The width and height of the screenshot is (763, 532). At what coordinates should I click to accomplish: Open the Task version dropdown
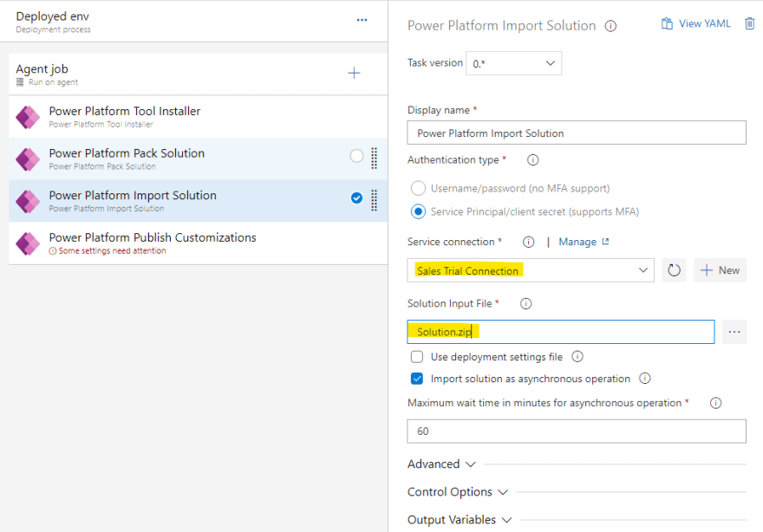(x=514, y=63)
